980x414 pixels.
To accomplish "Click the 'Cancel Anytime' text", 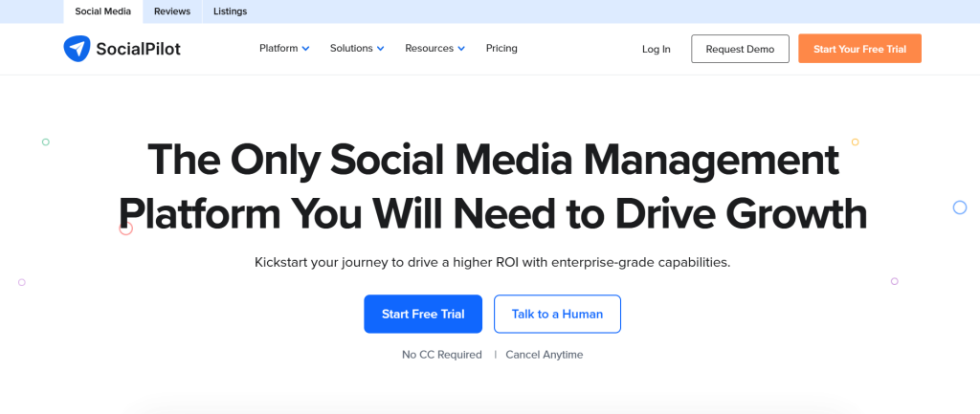I will 545,355.
